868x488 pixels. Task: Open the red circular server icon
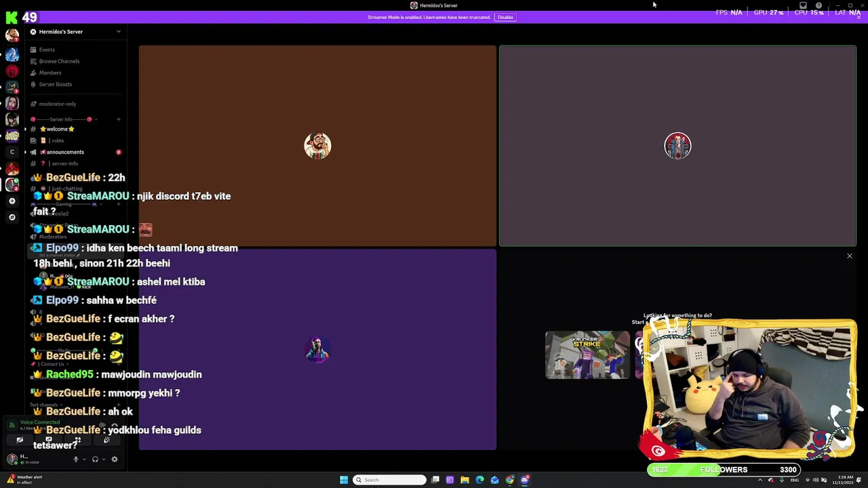[12, 70]
